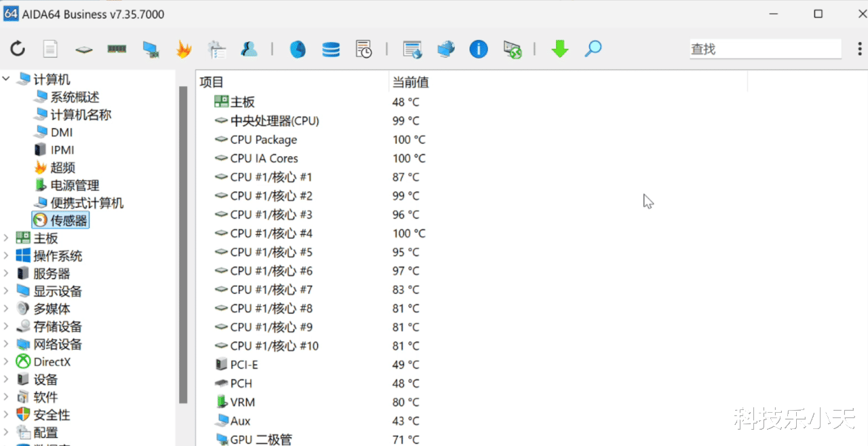Viewport: 868px width, 446px height.
Task: Click the magnifier search icon
Action: 593,49
